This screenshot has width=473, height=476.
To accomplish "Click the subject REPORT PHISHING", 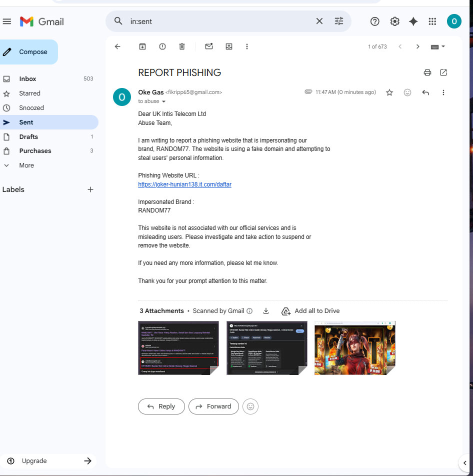I will [179, 72].
